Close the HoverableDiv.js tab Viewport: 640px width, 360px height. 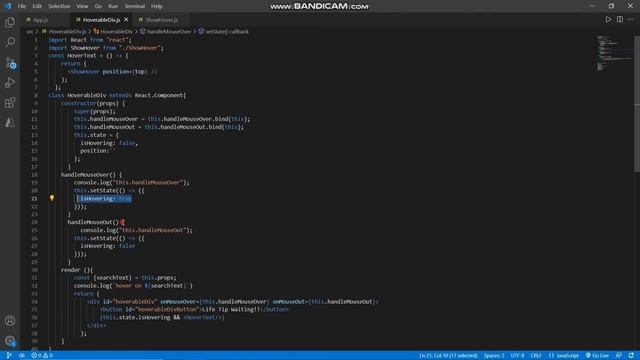point(126,20)
